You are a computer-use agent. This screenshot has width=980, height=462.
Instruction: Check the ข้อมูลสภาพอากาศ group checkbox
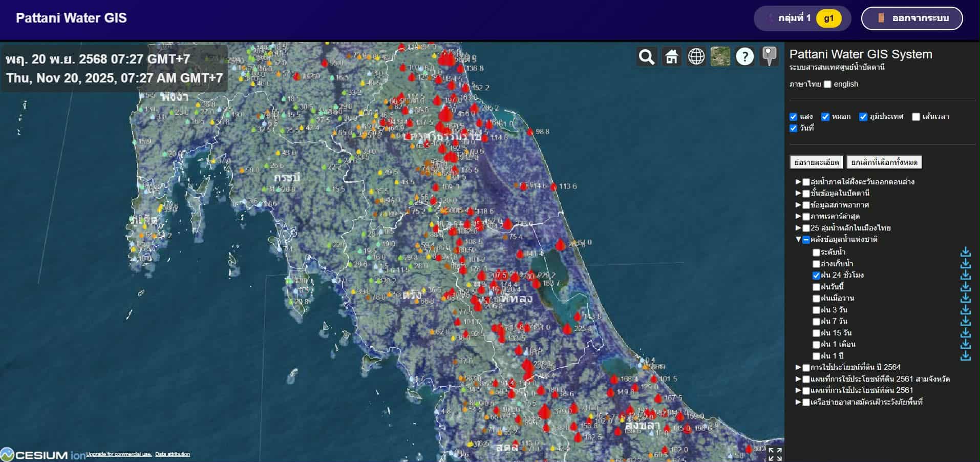(x=806, y=205)
